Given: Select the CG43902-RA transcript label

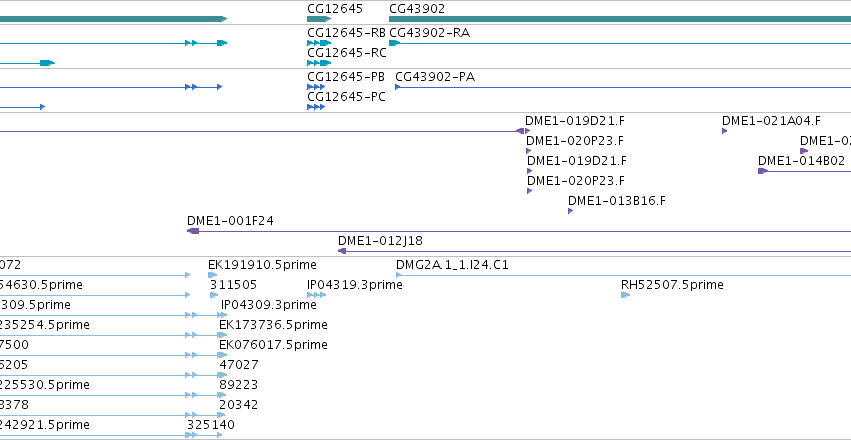Looking at the screenshot, I should (429, 33).
